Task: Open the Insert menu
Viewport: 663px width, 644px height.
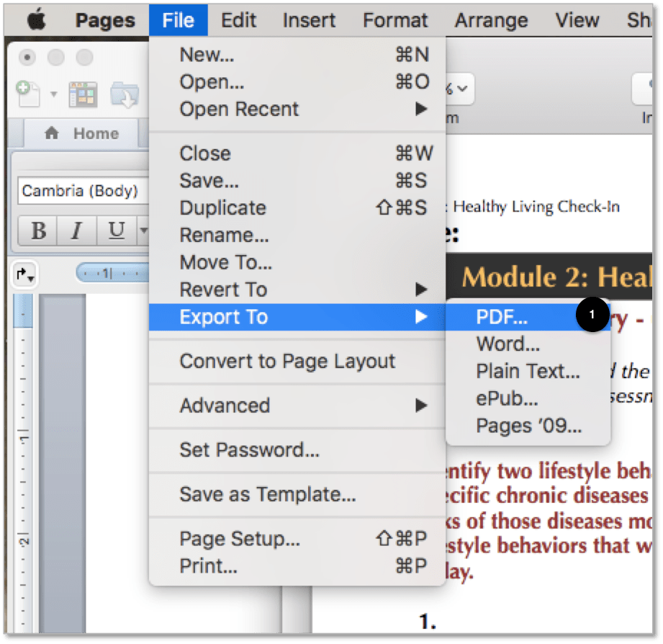Action: [309, 20]
